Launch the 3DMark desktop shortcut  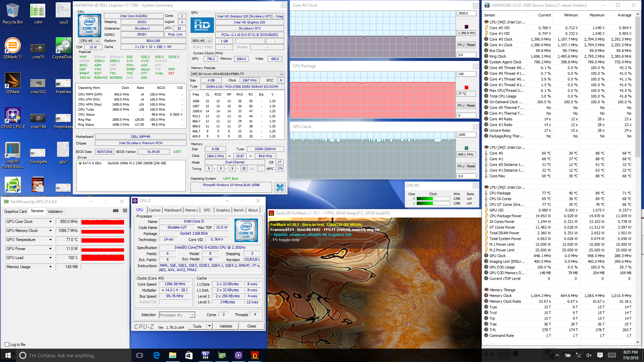tap(13, 83)
